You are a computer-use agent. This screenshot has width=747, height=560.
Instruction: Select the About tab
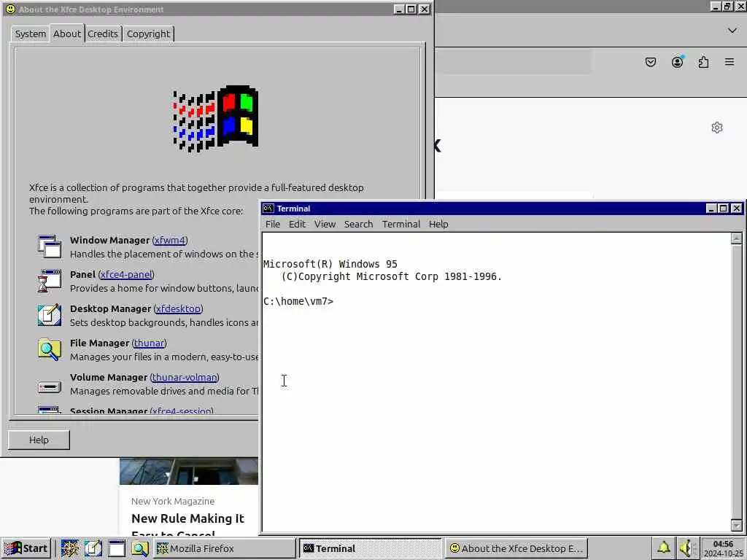click(x=66, y=34)
